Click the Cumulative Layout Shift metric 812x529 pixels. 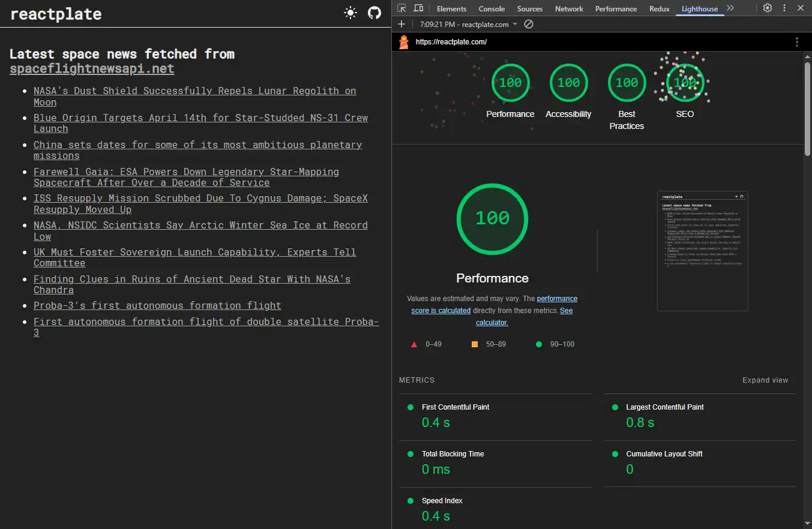tap(699, 462)
